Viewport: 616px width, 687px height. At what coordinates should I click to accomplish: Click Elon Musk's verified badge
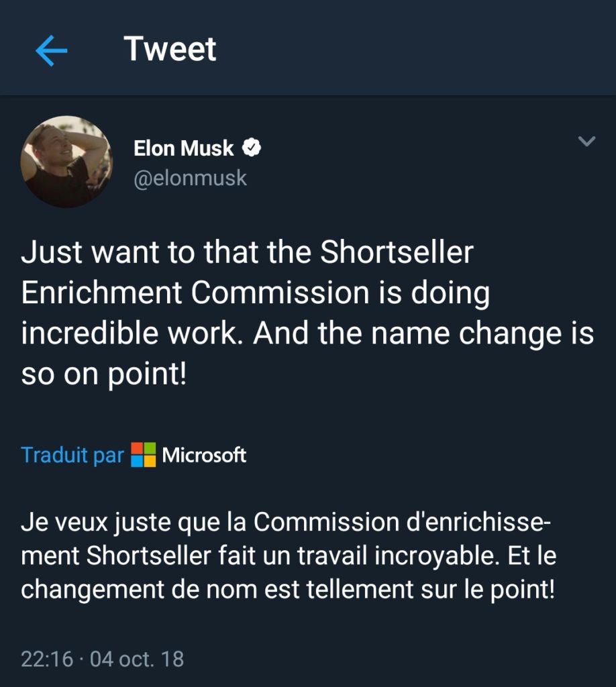[x=252, y=148]
